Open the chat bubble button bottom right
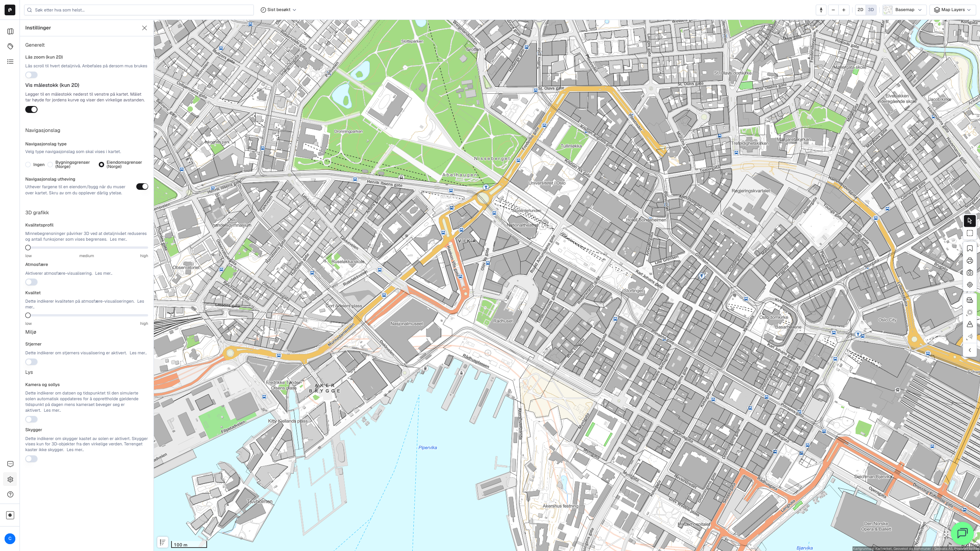Image resolution: width=980 pixels, height=551 pixels. (x=962, y=533)
